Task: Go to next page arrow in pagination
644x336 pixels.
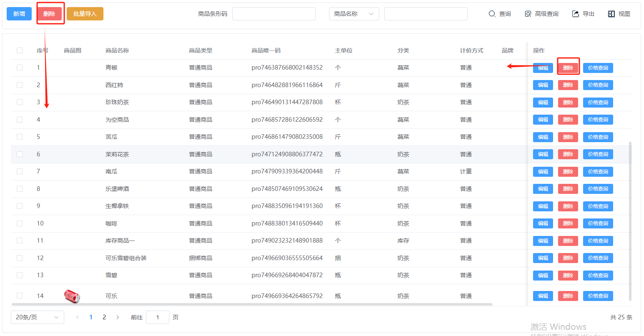Action: tap(118, 317)
